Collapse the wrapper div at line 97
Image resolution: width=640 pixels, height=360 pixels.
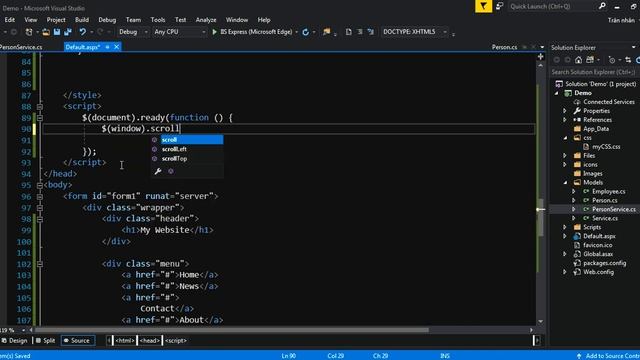click(x=40, y=208)
